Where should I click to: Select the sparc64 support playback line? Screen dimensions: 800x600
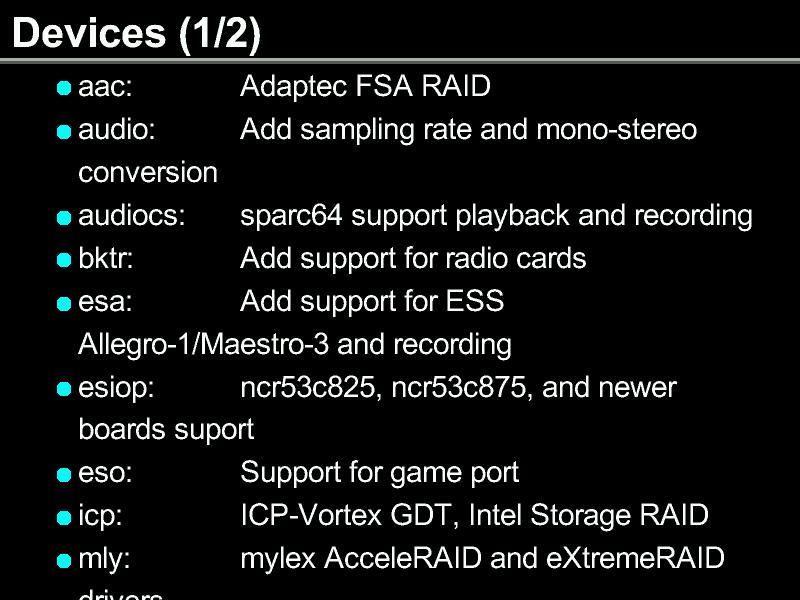(496, 216)
